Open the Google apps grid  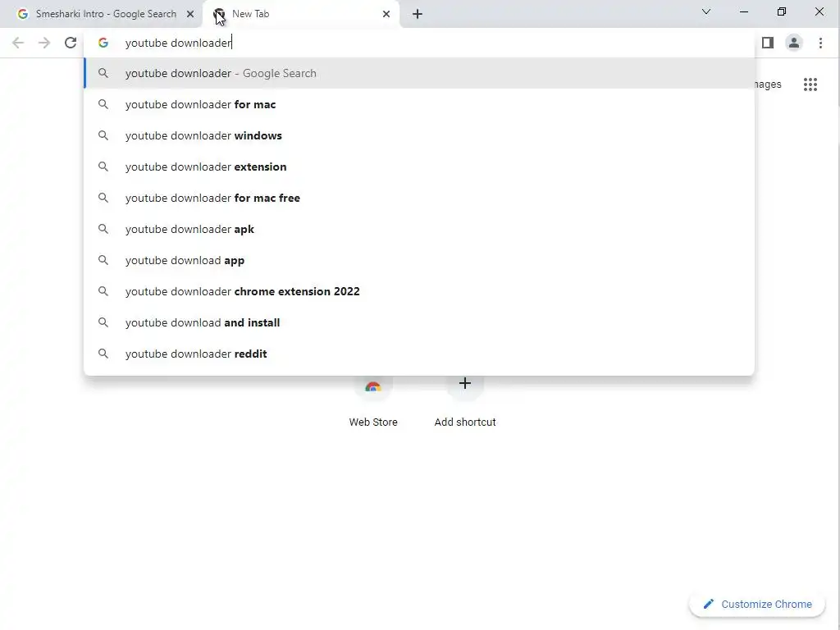tap(810, 84)
